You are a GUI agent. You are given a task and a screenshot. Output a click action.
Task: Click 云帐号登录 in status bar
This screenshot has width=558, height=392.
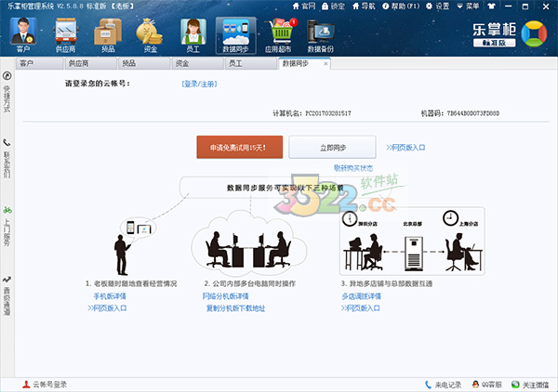45,385
